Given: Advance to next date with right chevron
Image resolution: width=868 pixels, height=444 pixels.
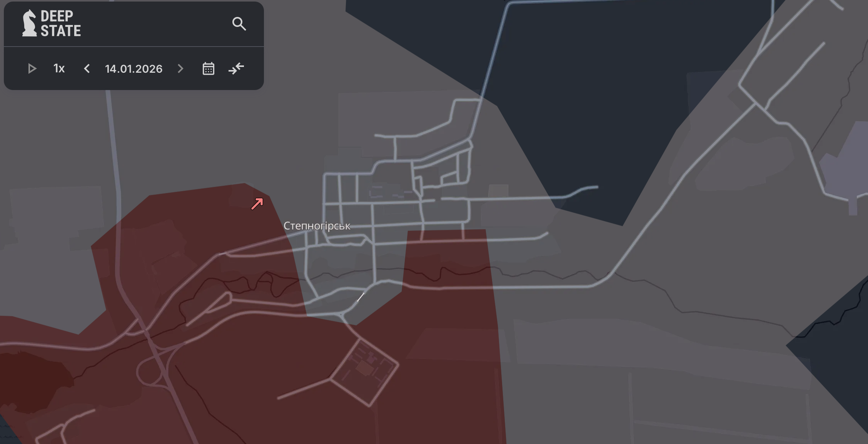Looking at the screenshot, I should click(x=180, y=69).
